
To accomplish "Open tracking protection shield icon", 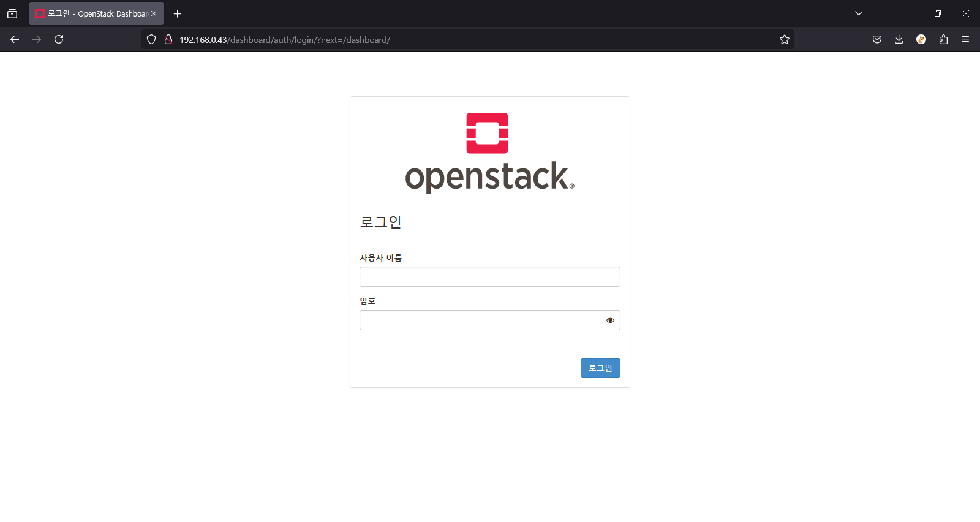I will [151, 39].
